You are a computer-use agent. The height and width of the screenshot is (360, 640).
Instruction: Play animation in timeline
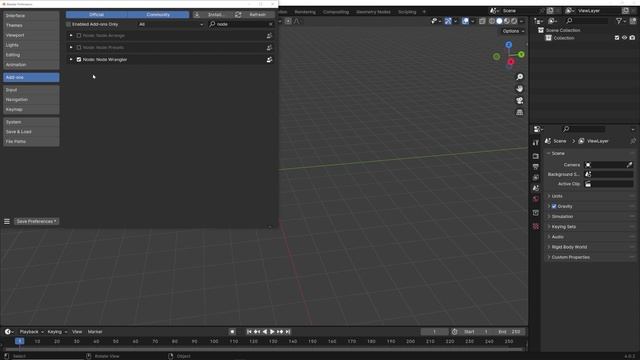(272, 332)
